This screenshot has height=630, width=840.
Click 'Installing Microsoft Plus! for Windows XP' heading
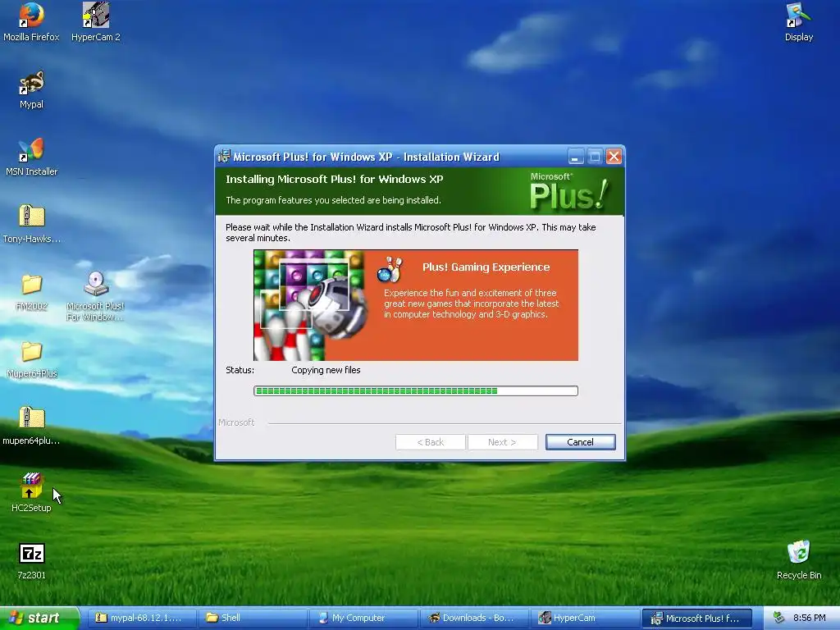(335, 179)
